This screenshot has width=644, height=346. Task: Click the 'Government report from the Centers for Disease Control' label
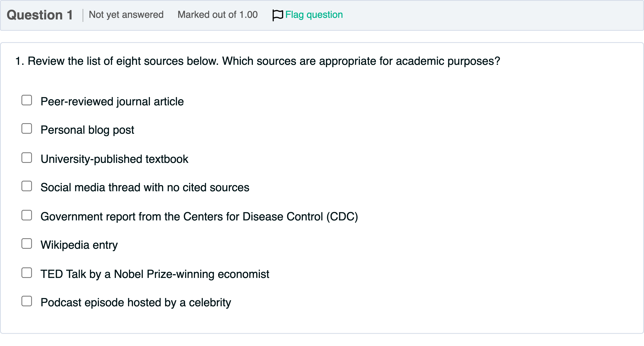(x=199, y=217)
